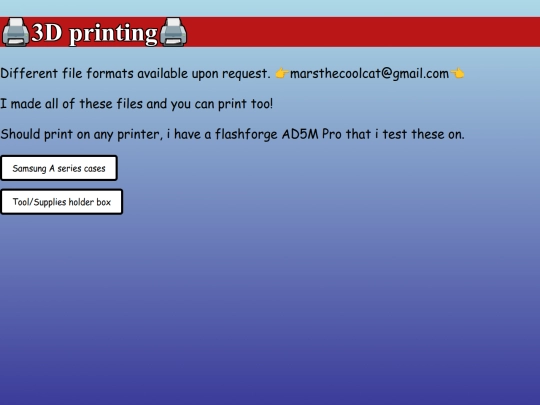Select the '3D printing' heading text
This screenshot has width=540, height=405.
[94, 33]
